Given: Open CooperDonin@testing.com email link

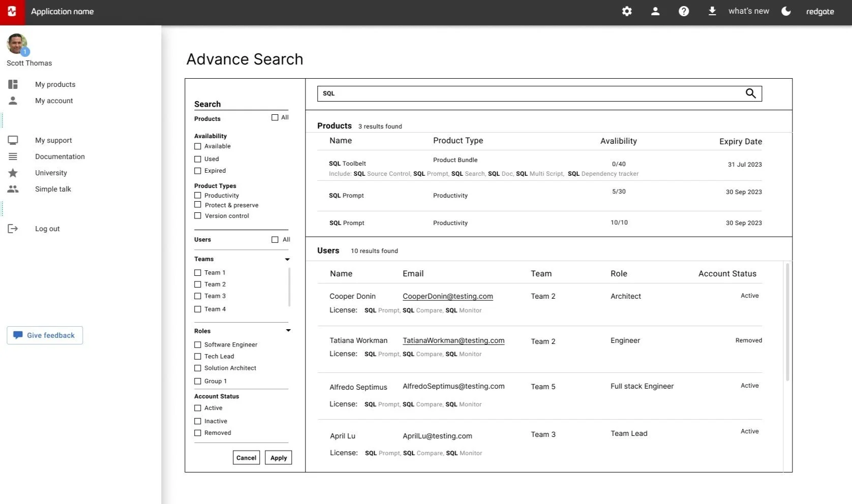Looking at the screenshot, I should tap(448, 296).
